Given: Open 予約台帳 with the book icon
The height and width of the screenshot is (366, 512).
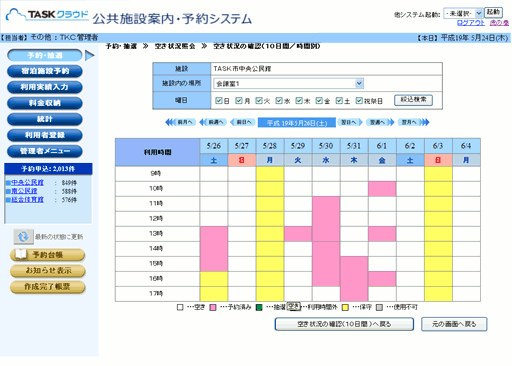Looking at the screenshot, I should (47, 255).
